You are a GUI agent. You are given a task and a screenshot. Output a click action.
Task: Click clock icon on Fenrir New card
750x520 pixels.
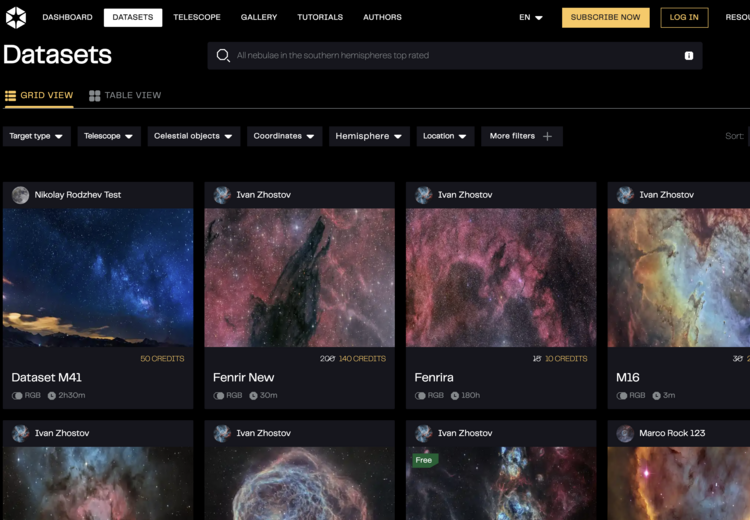[x=254, y=396]
